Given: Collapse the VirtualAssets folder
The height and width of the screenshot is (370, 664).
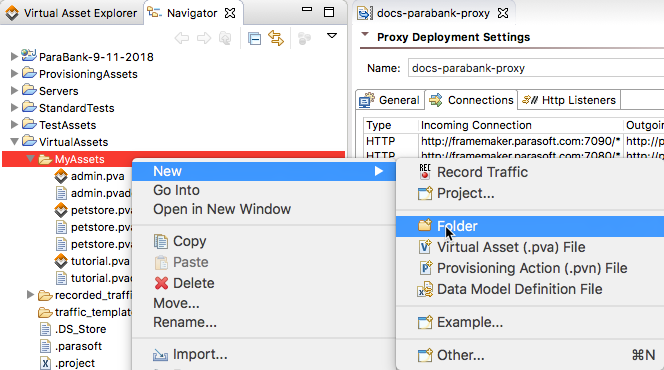Looking at the screenshot, I should pyautogui.click(x=14, y=141).
